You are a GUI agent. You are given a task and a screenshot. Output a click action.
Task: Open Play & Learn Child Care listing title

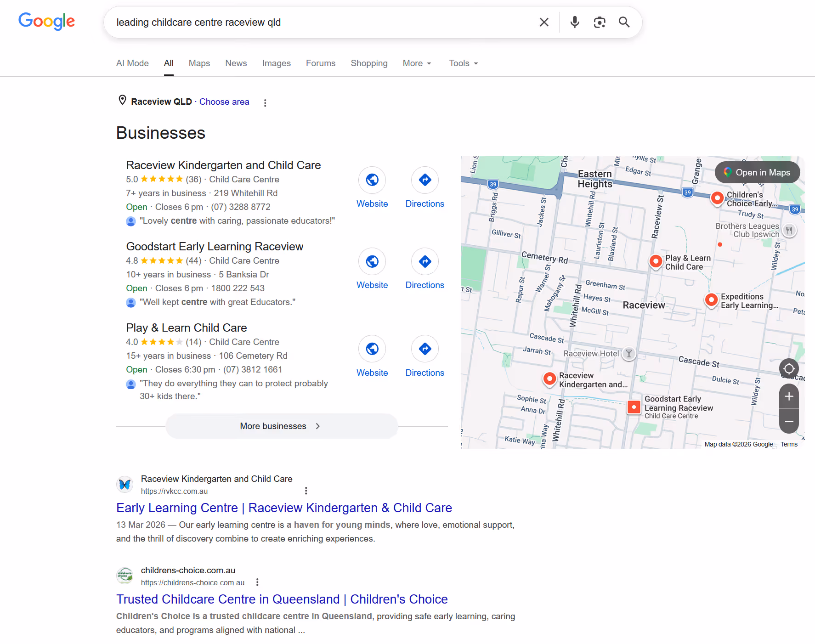187,328
